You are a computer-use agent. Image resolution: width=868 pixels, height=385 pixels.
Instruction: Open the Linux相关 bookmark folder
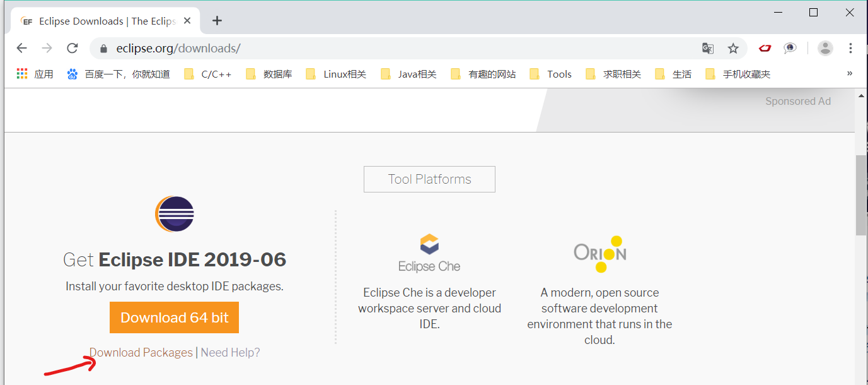[336, 74]
